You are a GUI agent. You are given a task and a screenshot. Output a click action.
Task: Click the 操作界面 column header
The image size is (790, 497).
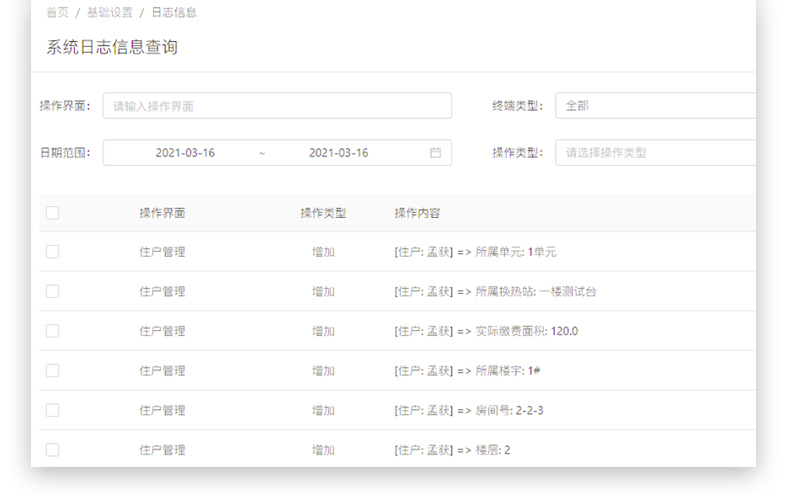[x=162, y=213]
